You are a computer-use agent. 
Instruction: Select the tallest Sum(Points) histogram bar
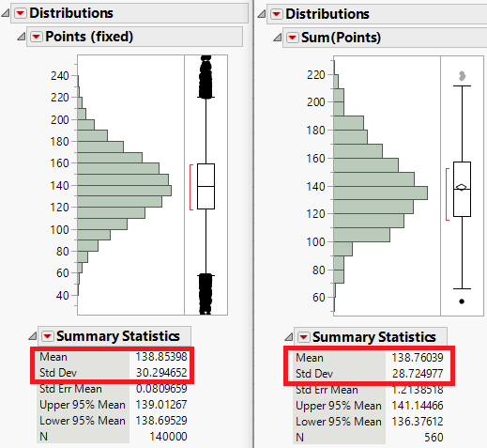point(381,193)
